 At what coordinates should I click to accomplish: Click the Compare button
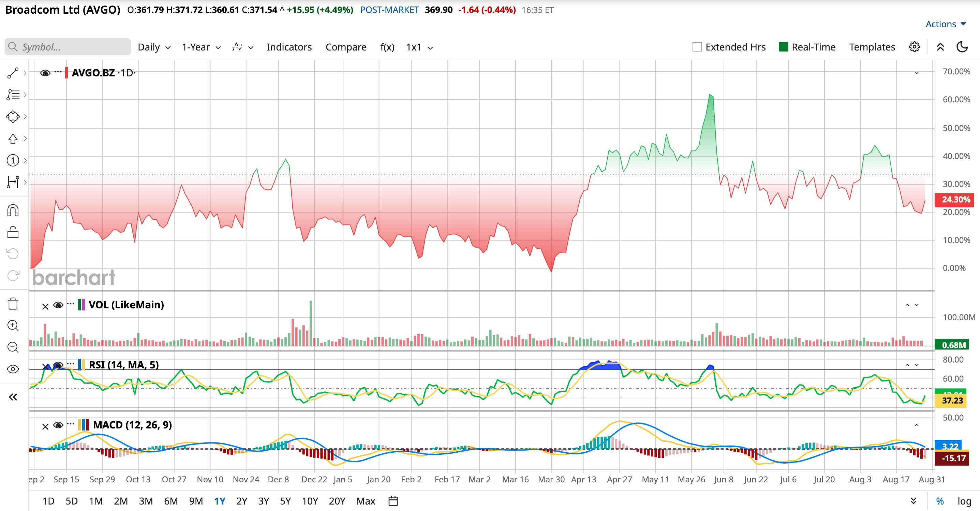click(346, 47)
